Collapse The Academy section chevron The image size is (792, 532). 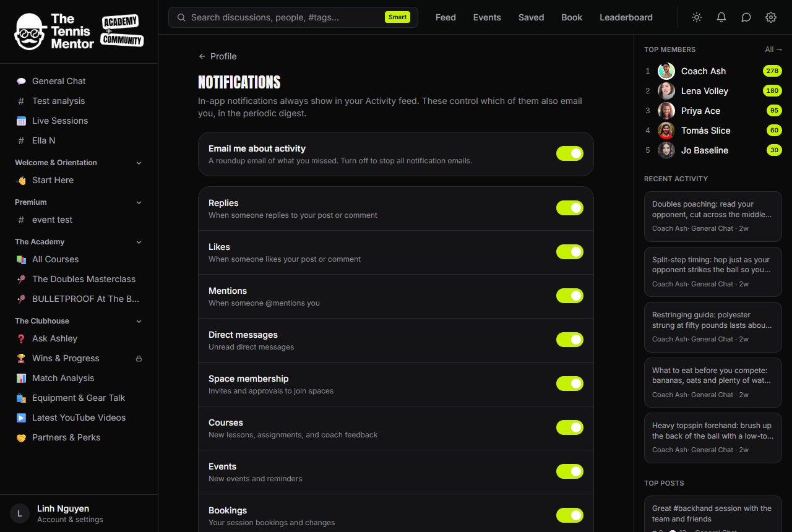click(x=139, y=242)
